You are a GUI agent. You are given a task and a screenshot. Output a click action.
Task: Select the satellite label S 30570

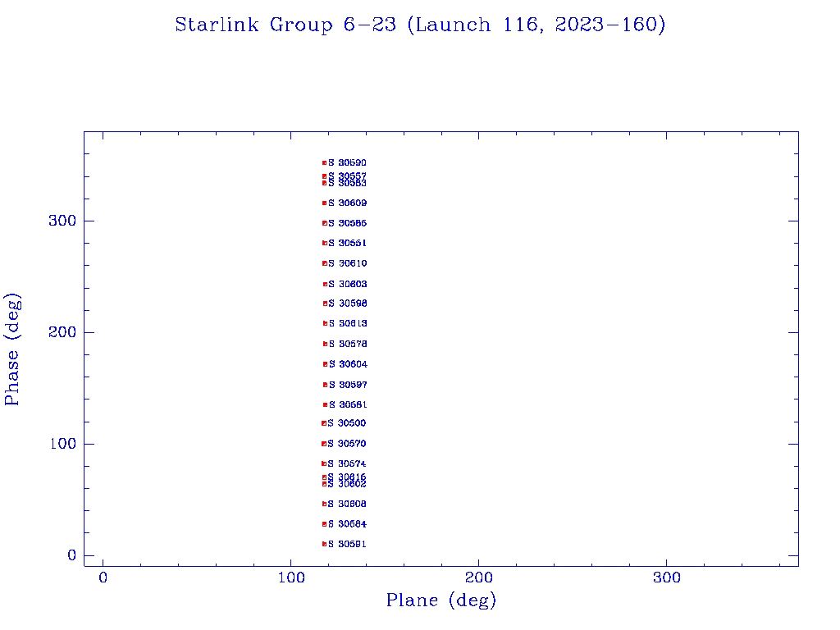pyautogui.click(x=347, y=444)
